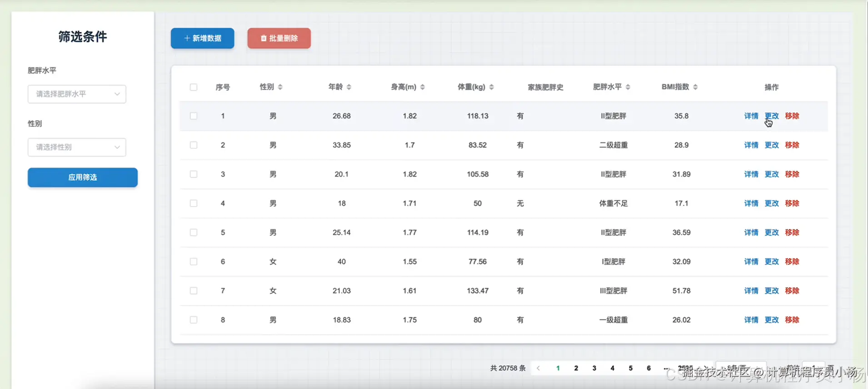Check the checkbox for row 1
Image resolution: width=868 pixels, height=389 pixels.
tap(194, 116)
